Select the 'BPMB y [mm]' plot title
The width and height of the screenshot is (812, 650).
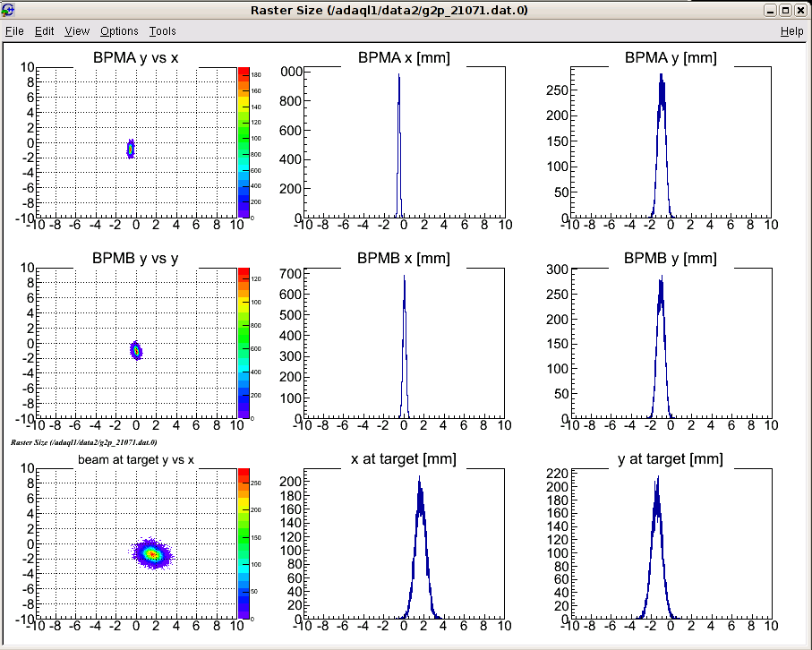click(x=671, y=258)
